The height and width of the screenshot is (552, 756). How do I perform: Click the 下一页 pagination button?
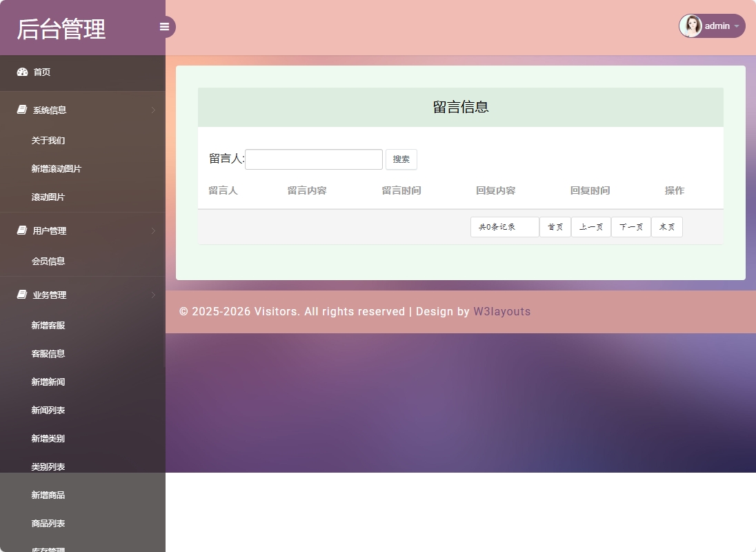pyautogui.click(x=630, y=226)
